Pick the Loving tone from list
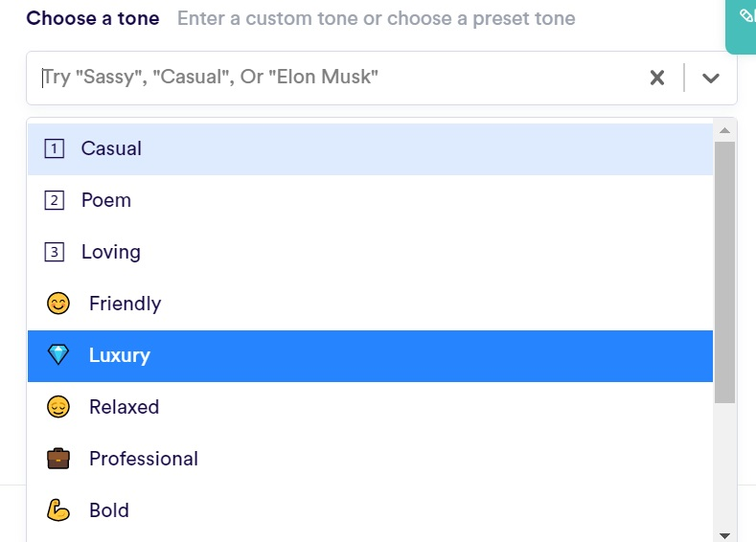Viewport: 756px width, 542px height. (111, 252)
